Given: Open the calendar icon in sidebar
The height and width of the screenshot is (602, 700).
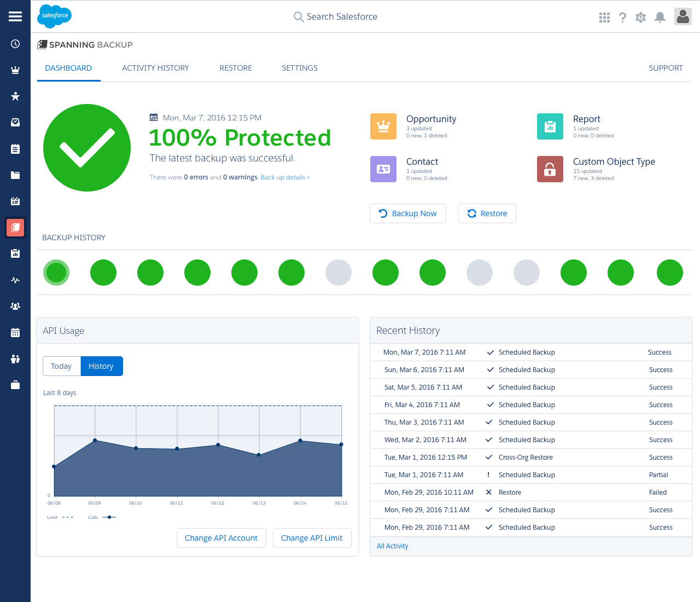Looking at the screenshot, I should coord(15,333).
